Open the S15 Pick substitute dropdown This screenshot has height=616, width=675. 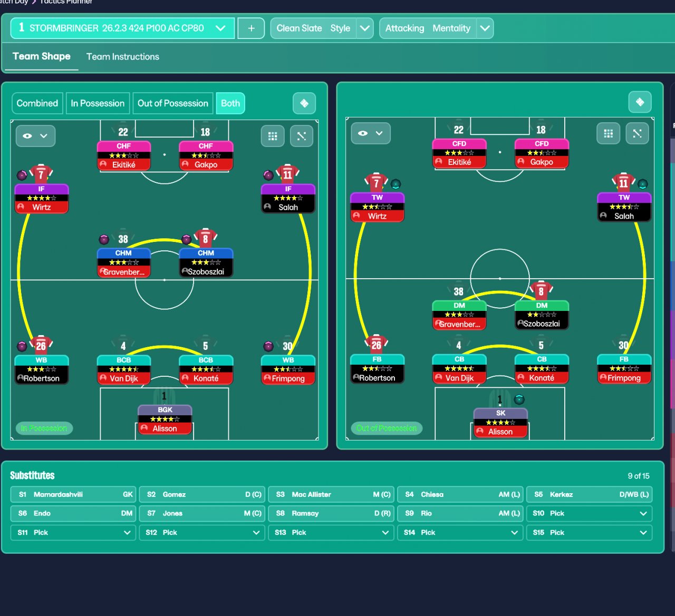(x=589, y=532)
